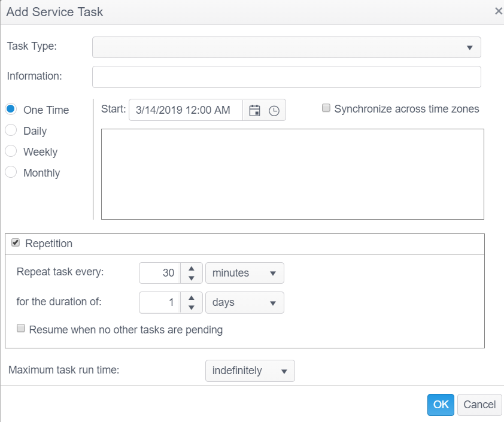The image size is (504, 422).
Task: Open the calendar date picker icon
Action: (x=254, y=111)
